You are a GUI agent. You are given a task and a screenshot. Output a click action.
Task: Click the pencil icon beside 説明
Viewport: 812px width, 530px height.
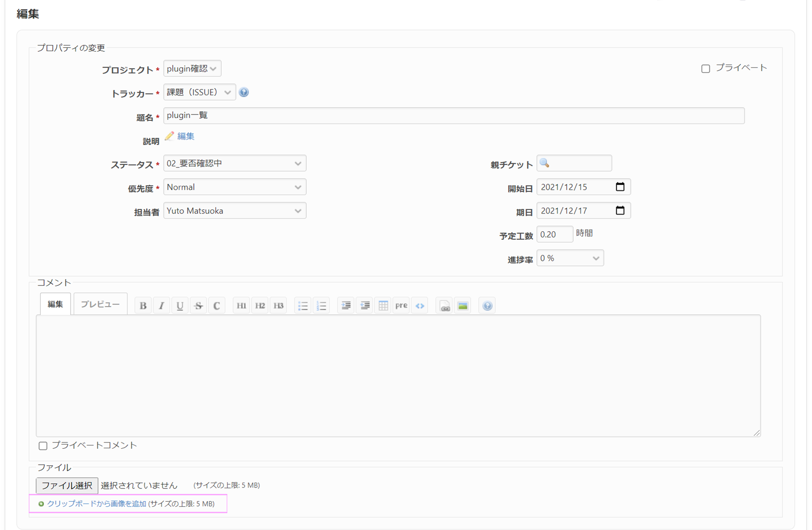(x=169, y=136)
